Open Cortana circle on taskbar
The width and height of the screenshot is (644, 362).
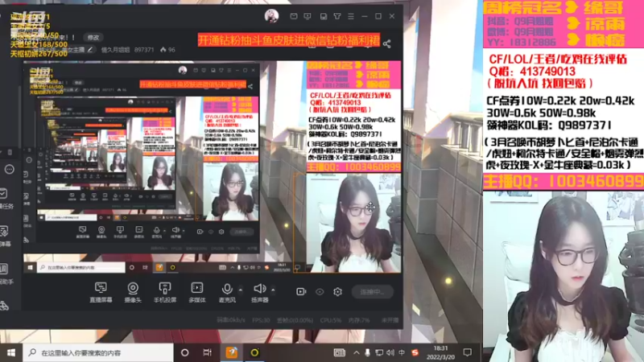pos(185,352)
